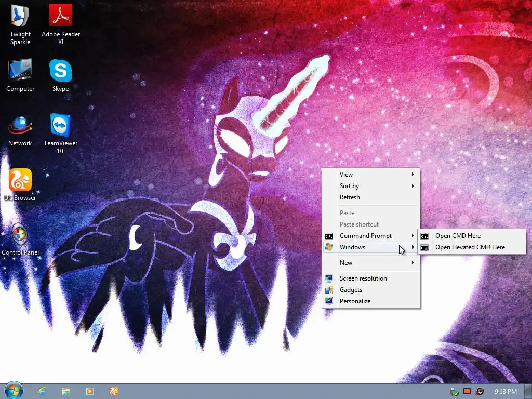Click the icon beside Personalize

pos(329,301)
